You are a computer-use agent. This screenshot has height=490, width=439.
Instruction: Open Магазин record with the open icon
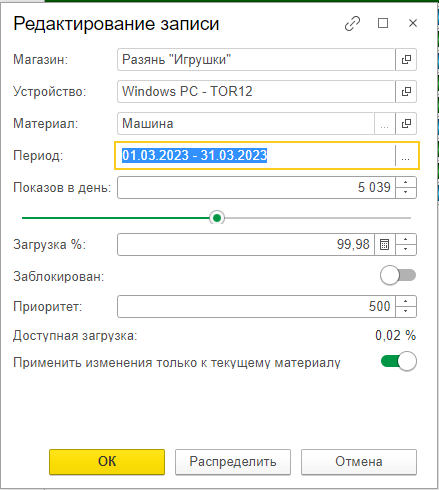pyautogui.click(x=406, y=60)
